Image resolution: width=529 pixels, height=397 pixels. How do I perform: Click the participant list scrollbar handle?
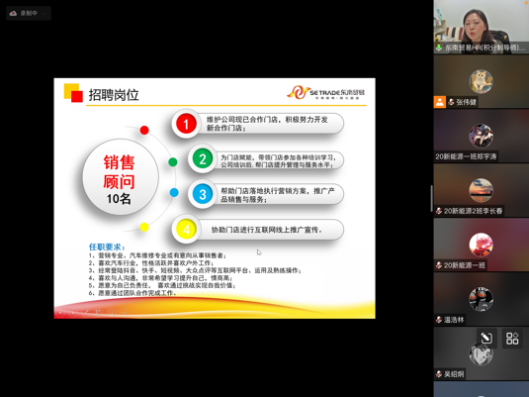coord(431,199)
